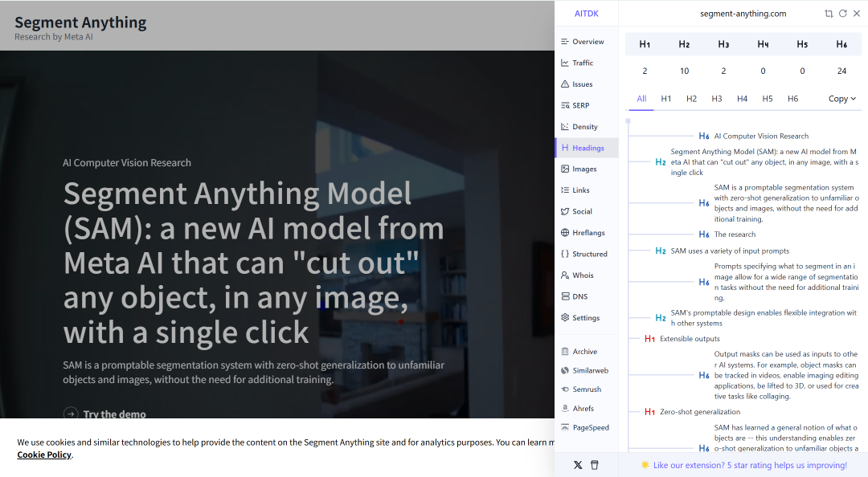The height and width of the screenshot is (477, 868).
Task: Close the AITDK panel
Action: (857, 14)
